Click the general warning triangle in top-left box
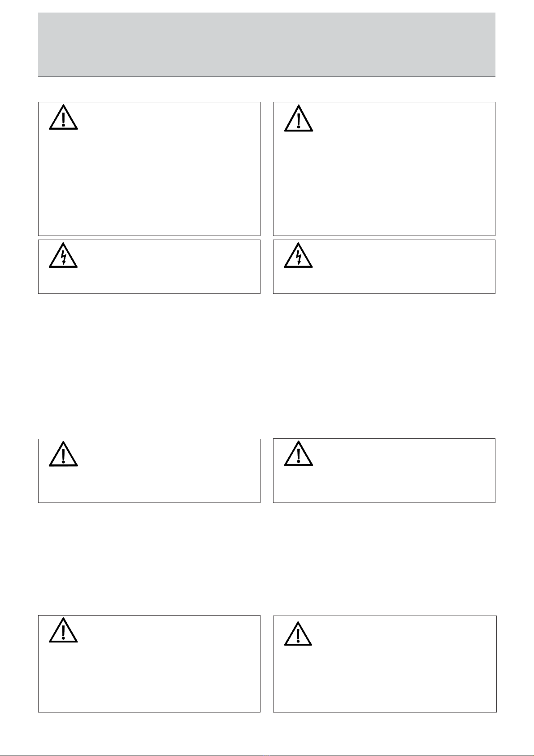Viewport: 534px width, 756px height. coord(63,118)
